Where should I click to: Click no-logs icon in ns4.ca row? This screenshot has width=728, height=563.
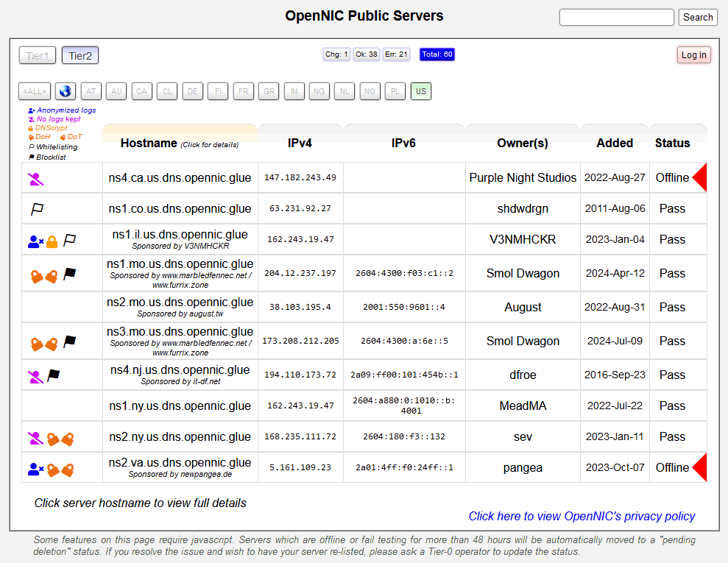[36, 179]
